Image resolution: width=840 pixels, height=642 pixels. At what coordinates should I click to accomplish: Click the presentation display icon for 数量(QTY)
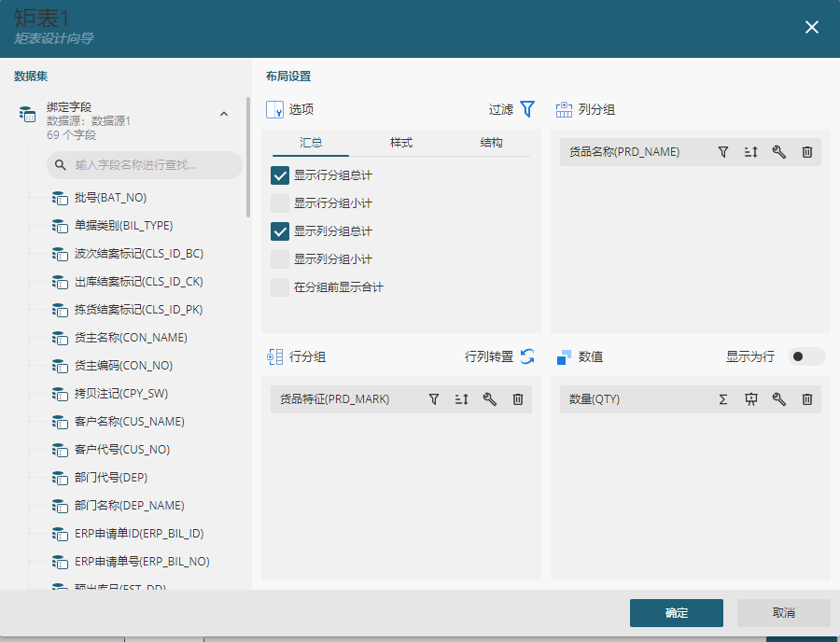pyautogui.click(x=751, y=399)
